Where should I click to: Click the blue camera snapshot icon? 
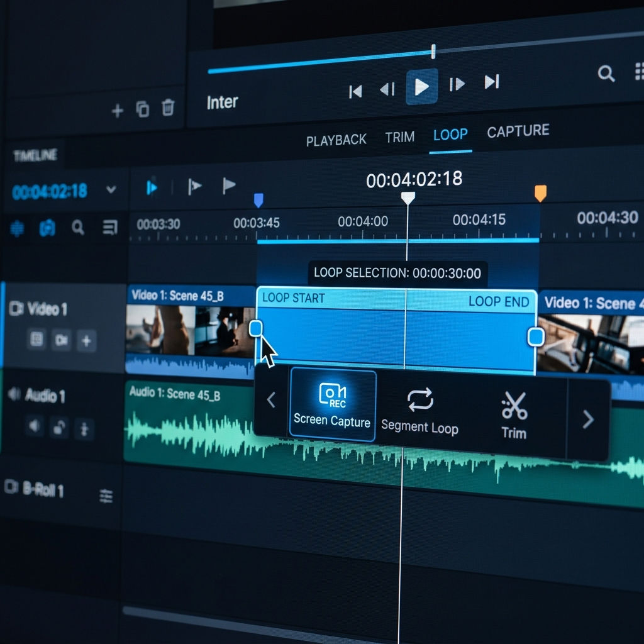47,228
